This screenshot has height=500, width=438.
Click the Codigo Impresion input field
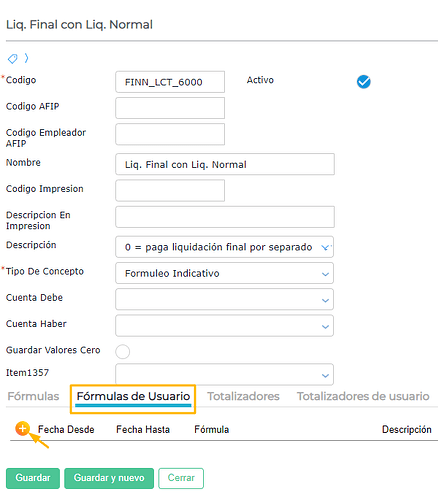point(170,191)
